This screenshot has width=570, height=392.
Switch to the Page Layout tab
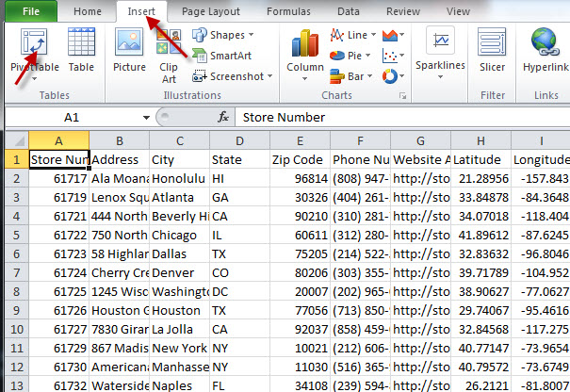point(211,11)
